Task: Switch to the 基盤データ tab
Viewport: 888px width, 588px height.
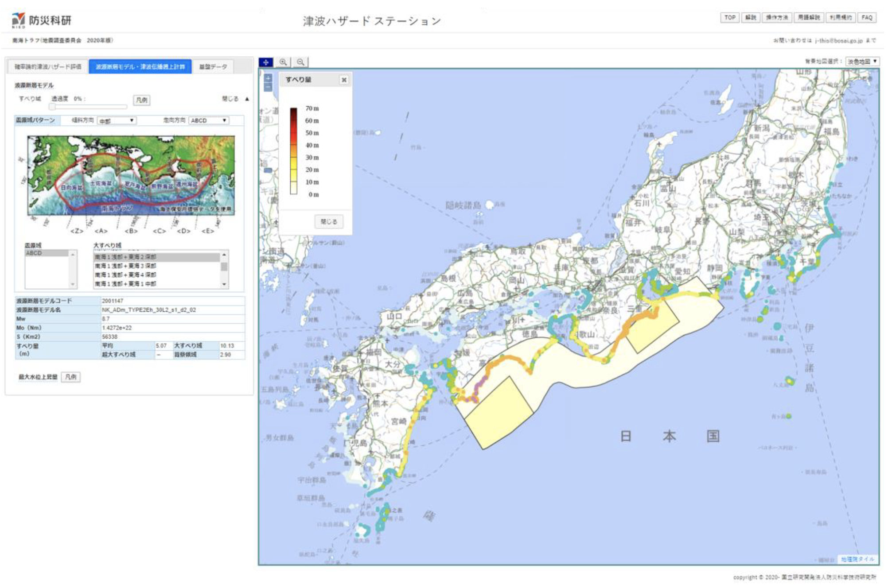Action: tap(213, 67)
